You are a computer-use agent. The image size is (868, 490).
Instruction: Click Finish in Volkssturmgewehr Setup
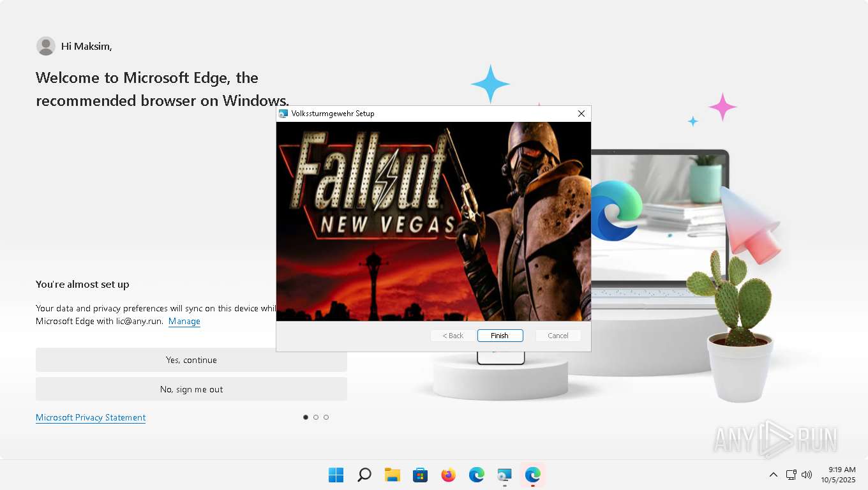point(500,336)
